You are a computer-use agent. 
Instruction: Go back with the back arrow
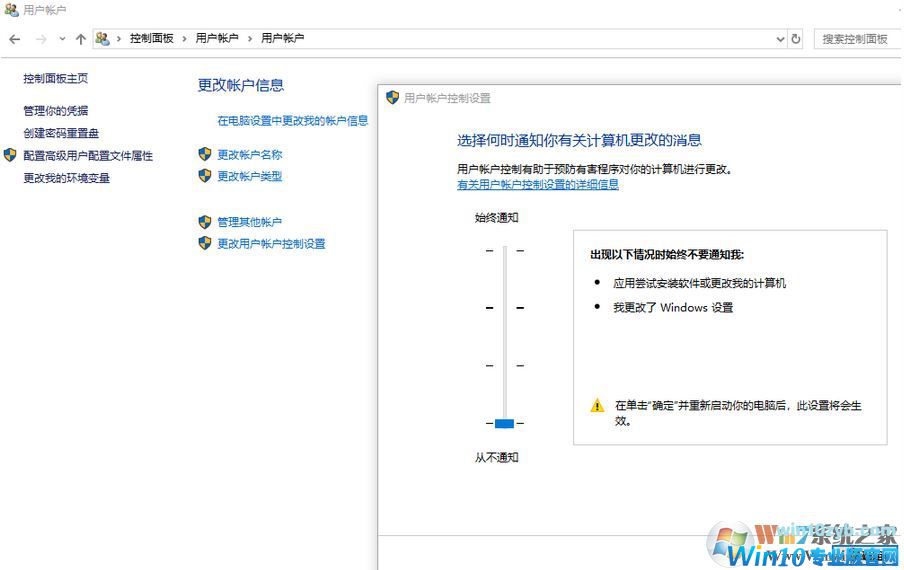point(15,39)
